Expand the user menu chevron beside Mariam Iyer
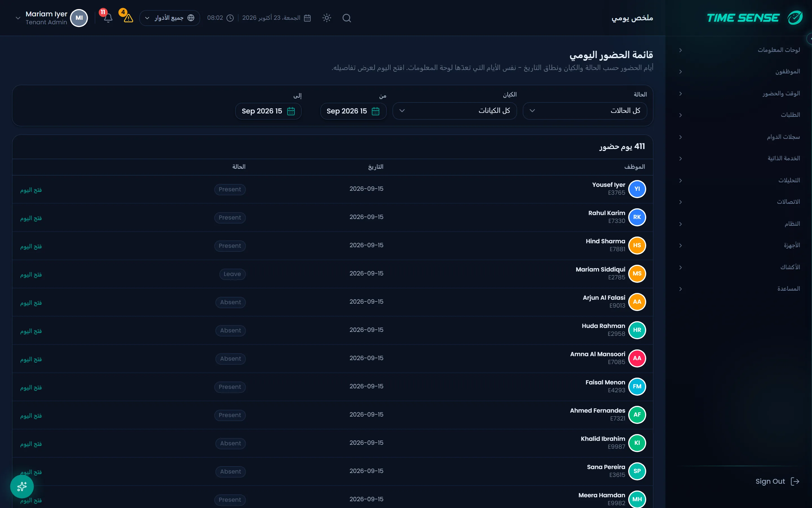This screenshot has width=812, height=508. click(18, 18)
